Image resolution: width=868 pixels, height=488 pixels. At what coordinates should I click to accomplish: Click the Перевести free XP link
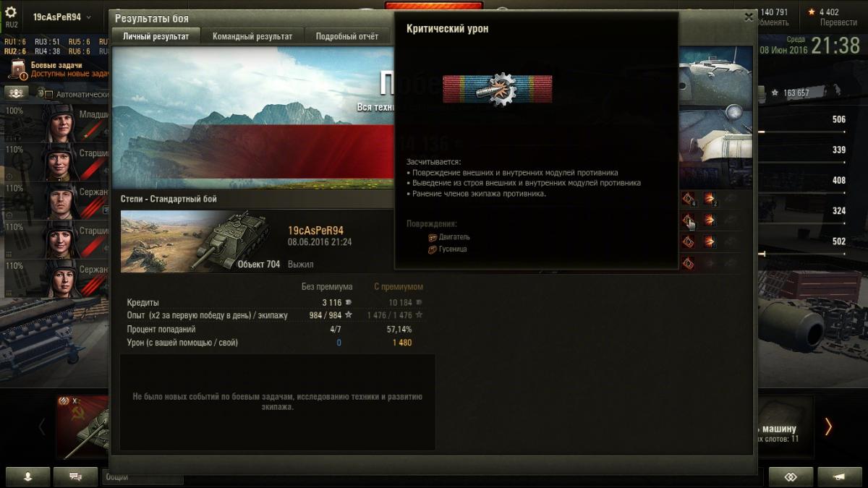point(838,22)
